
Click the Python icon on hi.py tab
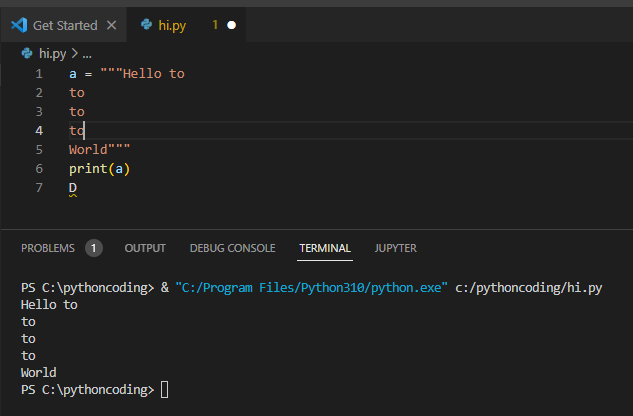146,25
